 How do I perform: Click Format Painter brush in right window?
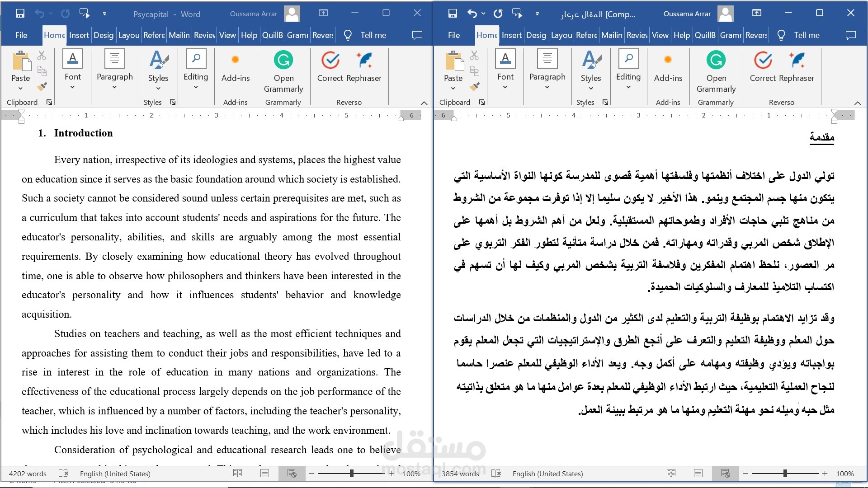474,86
